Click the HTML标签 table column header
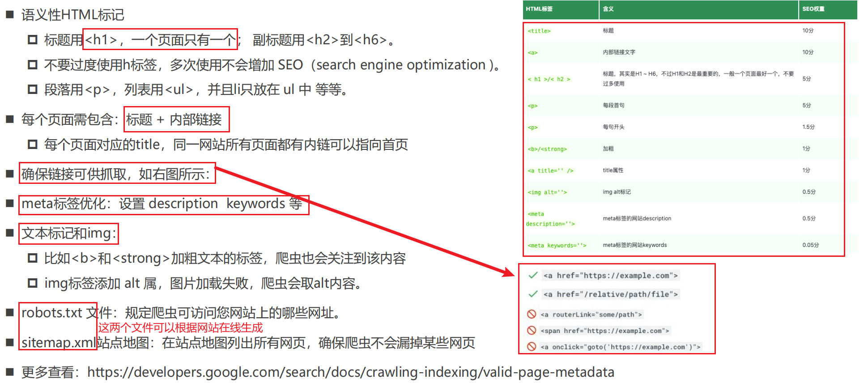The height and width of the screenshot is (383, 868). tap(561, 9)
